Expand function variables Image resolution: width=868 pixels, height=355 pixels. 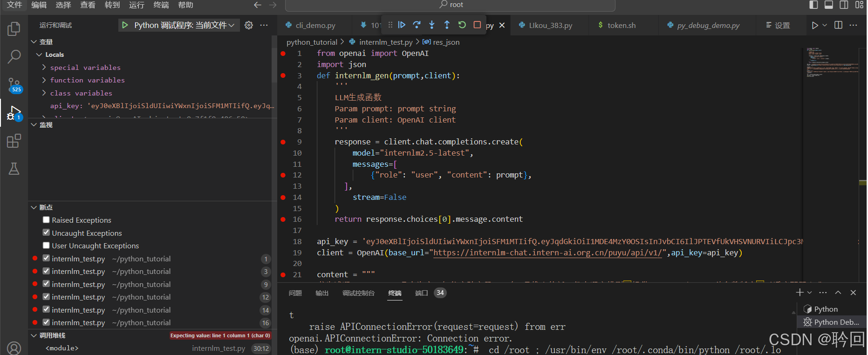44,80
